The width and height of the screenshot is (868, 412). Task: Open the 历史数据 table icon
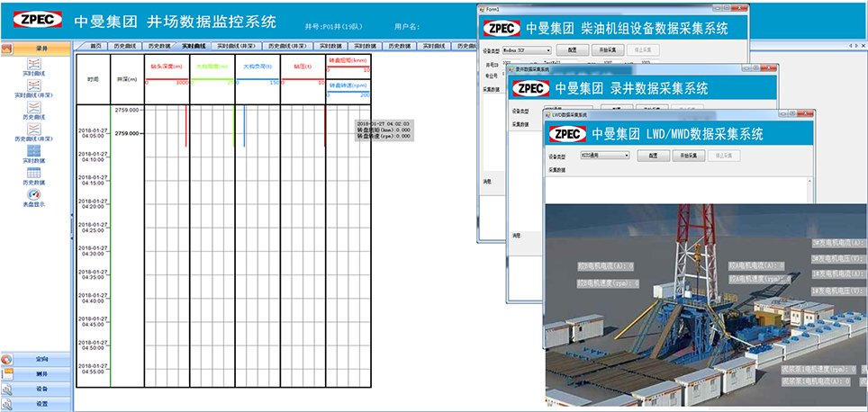(x=34, y=174)
